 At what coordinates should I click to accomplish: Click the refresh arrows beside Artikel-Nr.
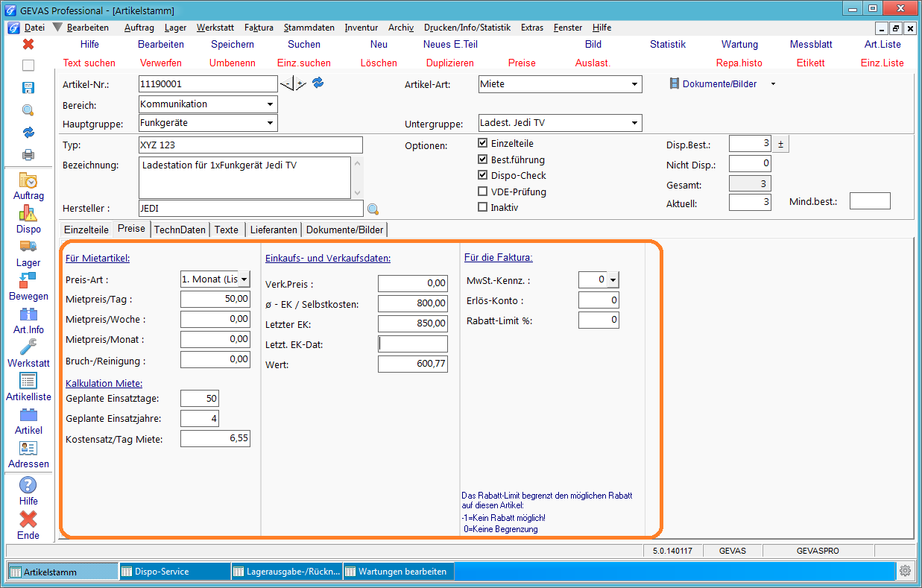click(318, 83)
